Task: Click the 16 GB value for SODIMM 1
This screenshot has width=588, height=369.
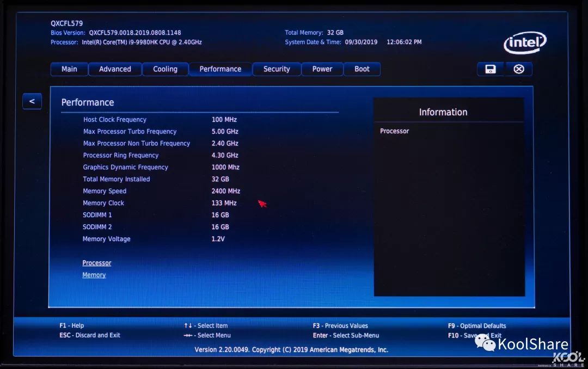Action: tap(220, 215)
